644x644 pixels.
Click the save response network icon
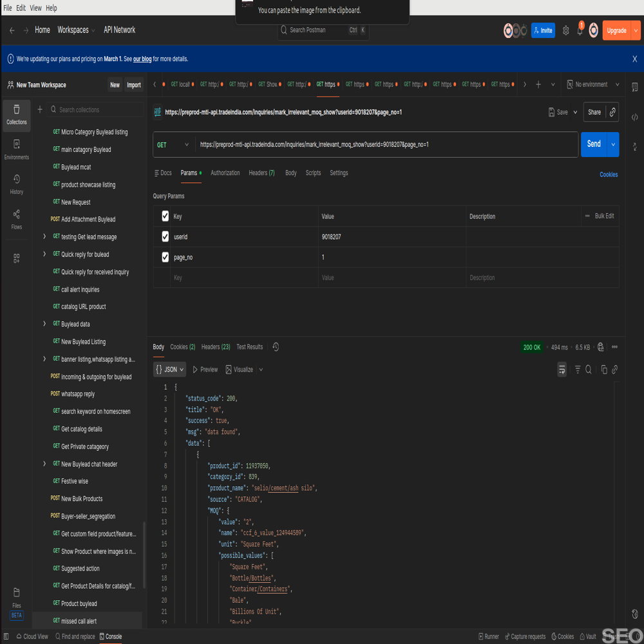(600, 347)
